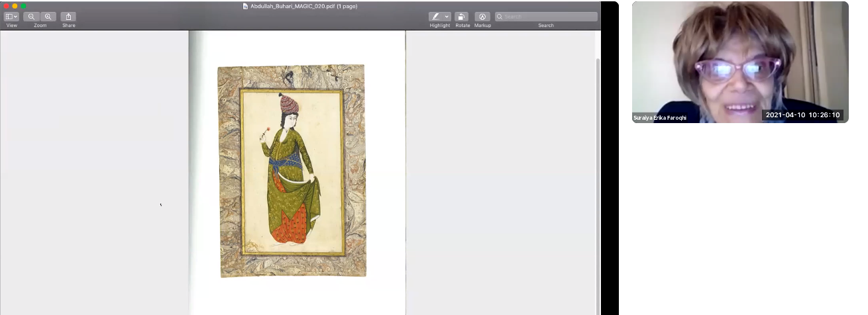This screenshot has width=868, height=315.
Task: Open the Share menu
Action: click(x=68, y=17)
